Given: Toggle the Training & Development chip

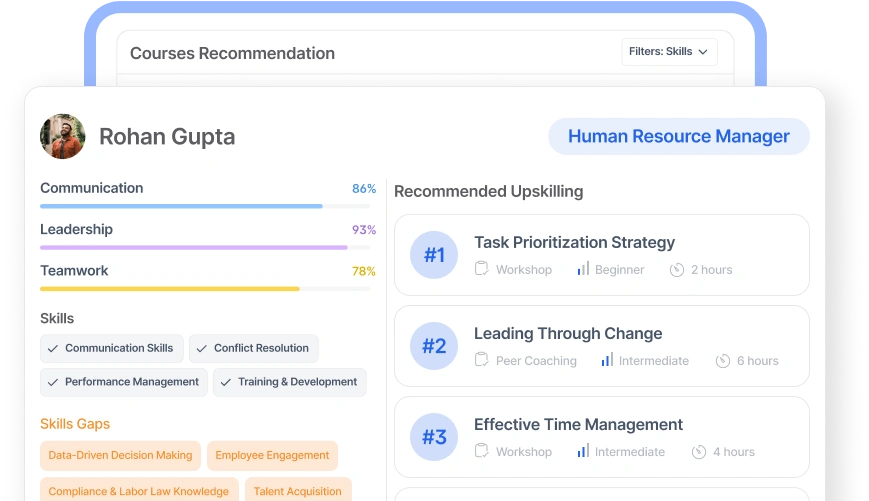Looking at the screenshot, I should [x=290, y=382].
